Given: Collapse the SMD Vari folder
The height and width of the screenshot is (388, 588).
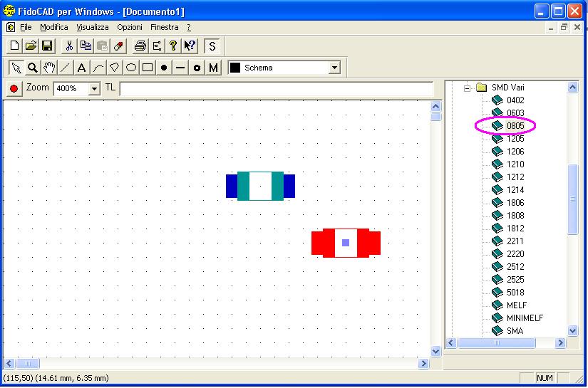Looking at the screenshot, I should click(467, 89).
